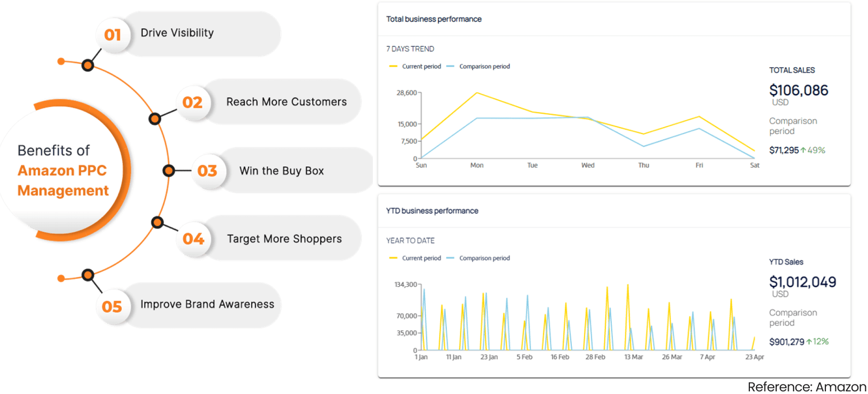The height and width of the screenshot is (394, 868).
Task: Select the Drive Visibility label
Action: click(x=177, y=33)
